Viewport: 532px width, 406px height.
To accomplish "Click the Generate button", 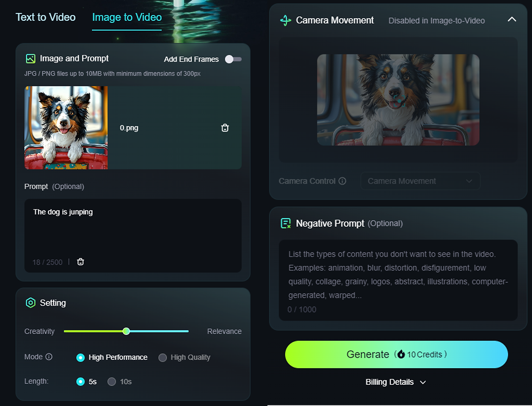I will 397,355.
